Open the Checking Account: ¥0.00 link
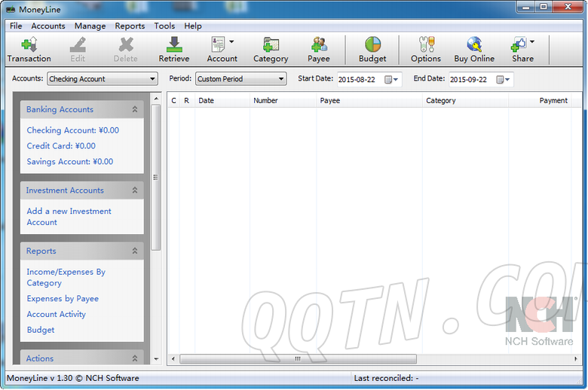 73,130
